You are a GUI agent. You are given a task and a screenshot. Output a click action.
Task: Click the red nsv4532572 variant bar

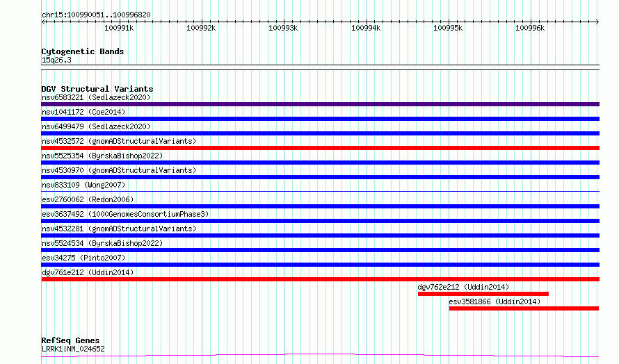[320, 148]
